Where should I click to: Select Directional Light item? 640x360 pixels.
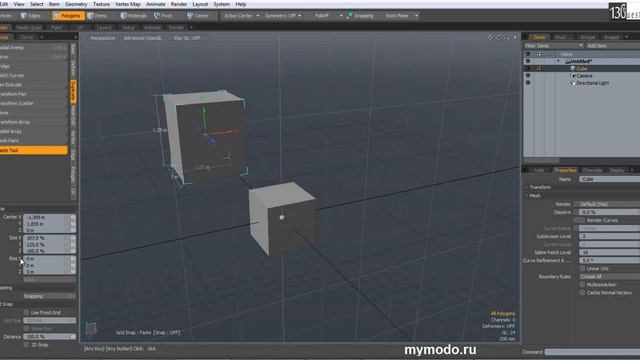[593, 83]
